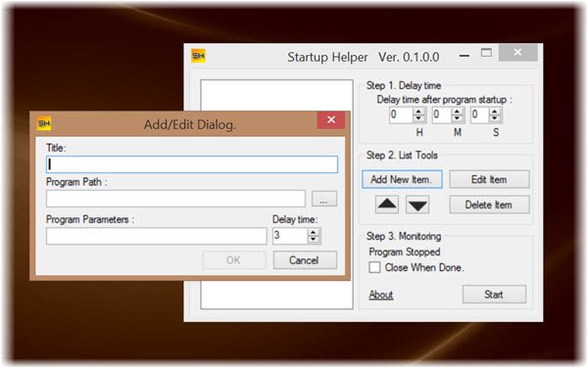Click the Start button to begin monitoring

(494, 295)
